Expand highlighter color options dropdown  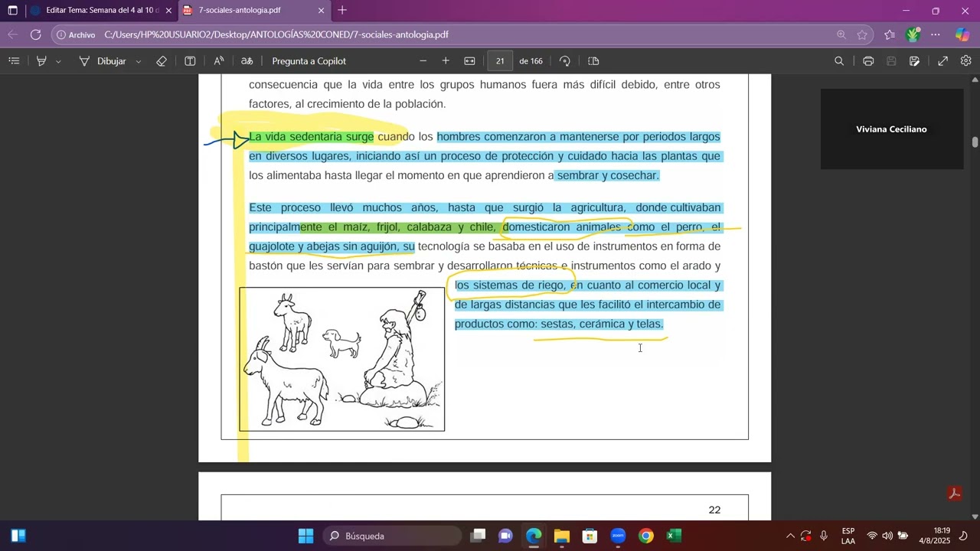click(58, 61)
